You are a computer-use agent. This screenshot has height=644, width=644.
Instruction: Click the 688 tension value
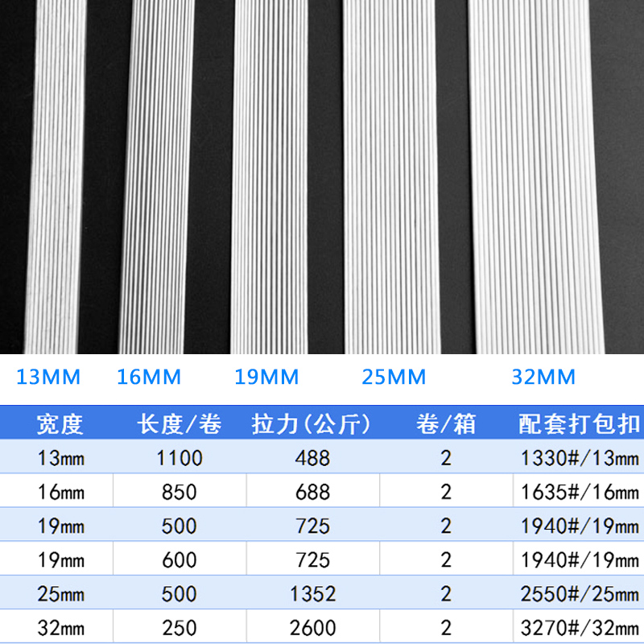(x=312, y=492)
